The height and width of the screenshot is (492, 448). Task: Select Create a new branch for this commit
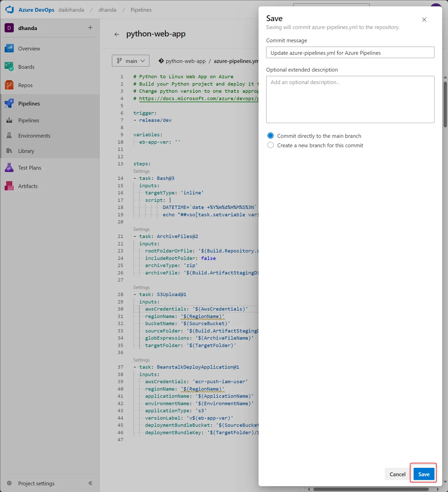[x=271, y=145]
